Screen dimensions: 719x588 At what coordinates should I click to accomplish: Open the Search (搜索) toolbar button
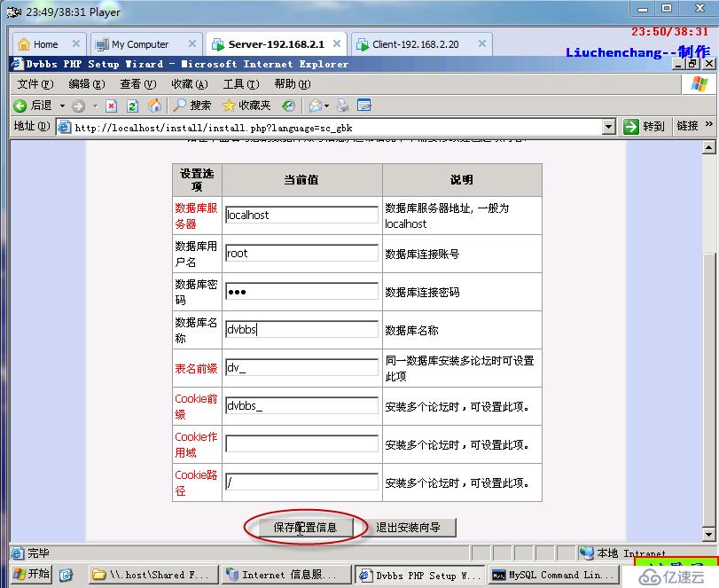pyautogui.click(x=192, y=106)
